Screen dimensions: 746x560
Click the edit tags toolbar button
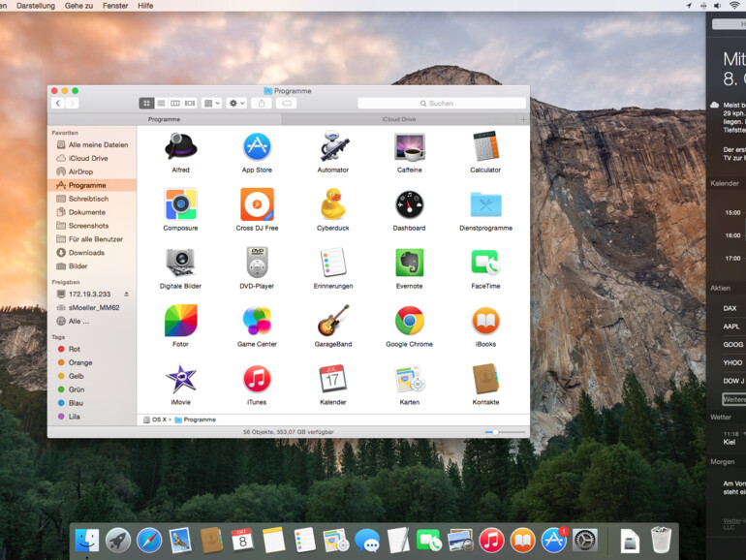(x=287, y=104)
